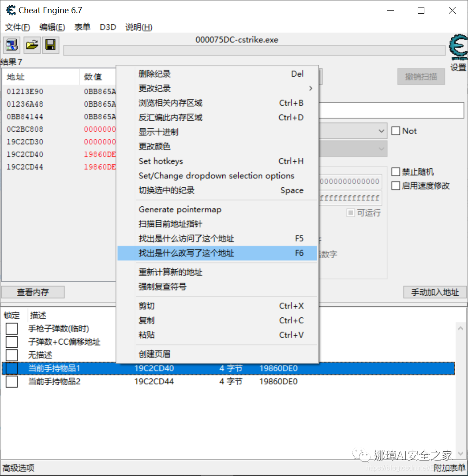Open 高级选项 at the bottom
Viewport: 468px width, 476px height.
pyautogui.click(x=18, y=468)
